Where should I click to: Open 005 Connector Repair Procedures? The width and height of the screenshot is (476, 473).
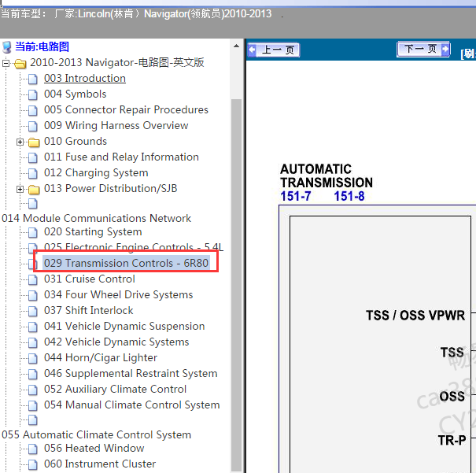(126, 110)
